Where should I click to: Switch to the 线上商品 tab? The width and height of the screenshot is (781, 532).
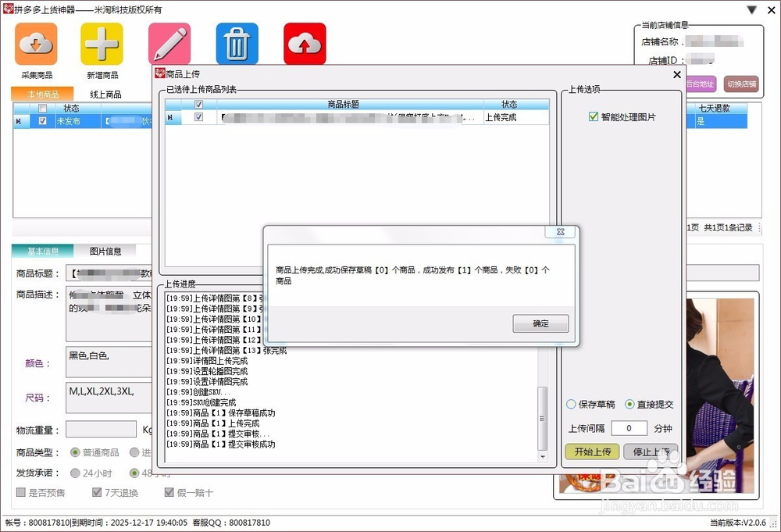(x=105, y=94)
